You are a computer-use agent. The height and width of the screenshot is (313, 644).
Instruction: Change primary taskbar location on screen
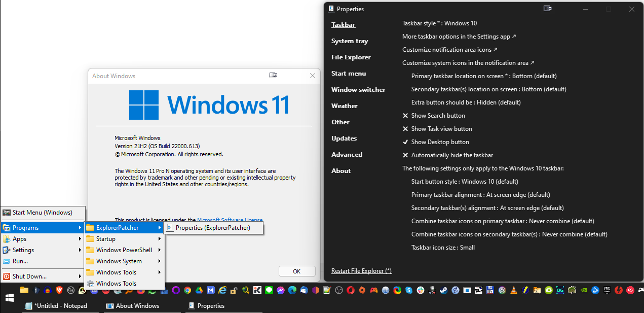(484, 76)
